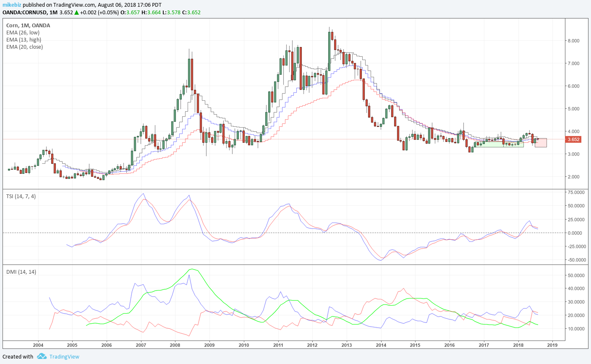Viewport: 591px width, 364px height.
Task: Click the TradingView cloud logo icon
Action: [42, 356]
